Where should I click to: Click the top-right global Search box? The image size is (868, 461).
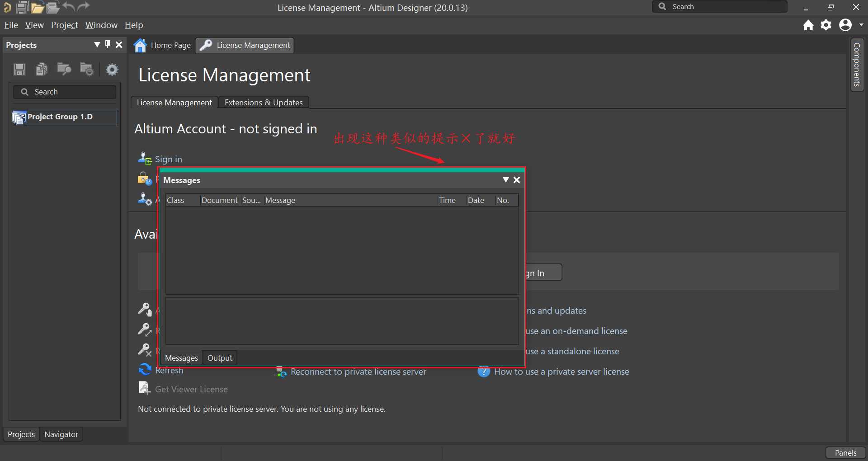pos(720,7)
